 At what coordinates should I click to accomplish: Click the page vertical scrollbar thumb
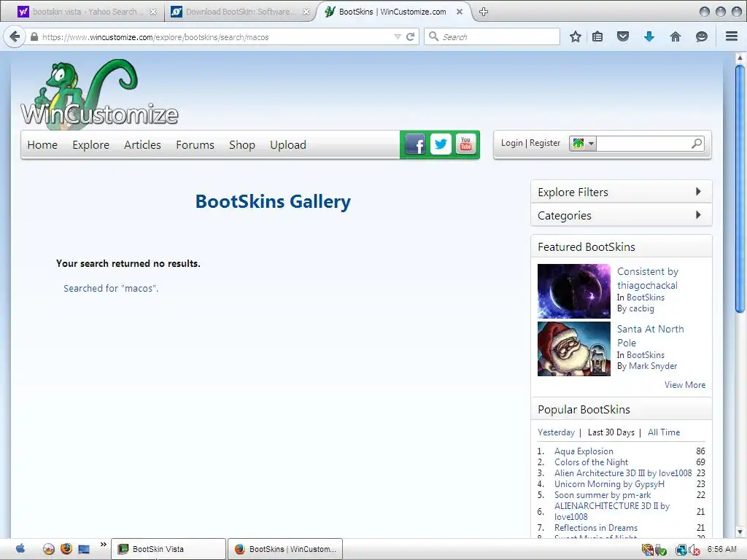(740, 189)
